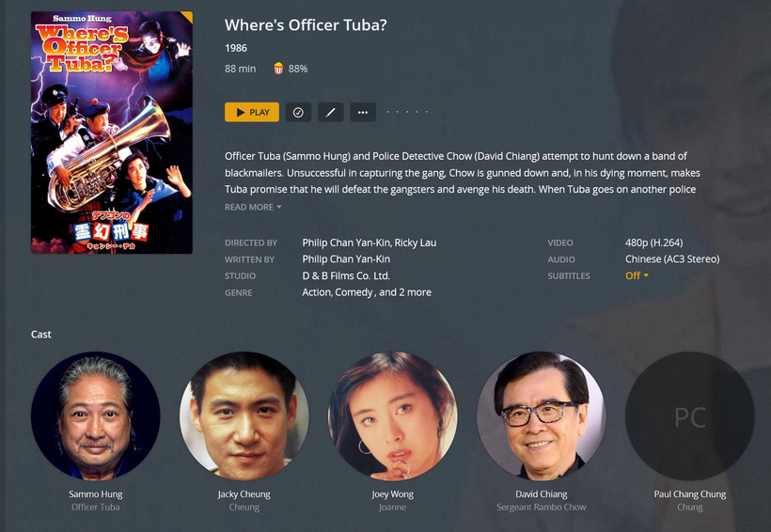
Task: Select D & B Films Co. Ltd. studio
Action: tap(346, 275)
